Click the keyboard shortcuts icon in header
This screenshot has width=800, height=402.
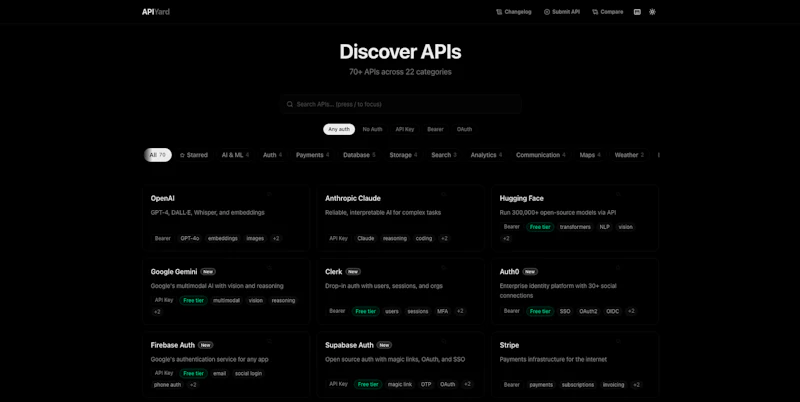[x=637, y=12]
